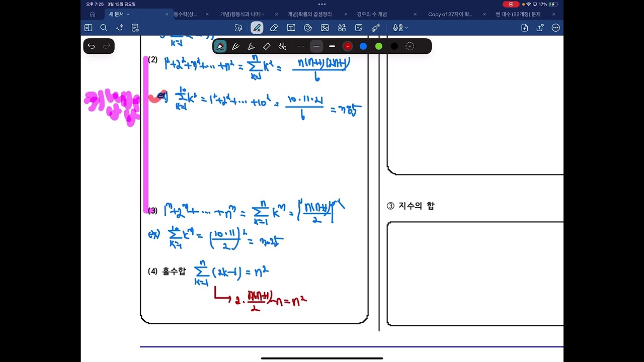This screenshot has width=644, height=362.
Task: Close the 새 문서 tab
Action: click(x=167, y=14)
